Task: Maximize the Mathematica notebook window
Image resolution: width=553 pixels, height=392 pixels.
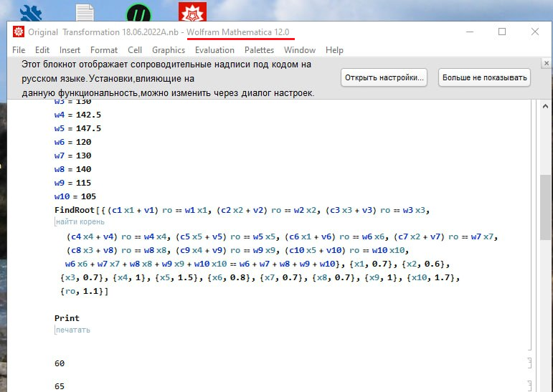Action: [502, 32]
